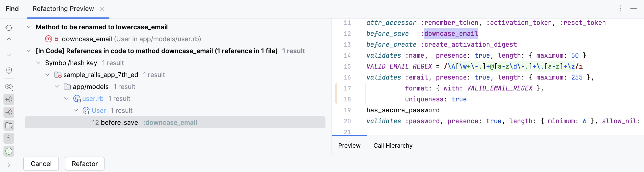This screenshot has height=172, width=644.
Task: Go to previous occurrence with up arrow
Action: coord(9,41)
